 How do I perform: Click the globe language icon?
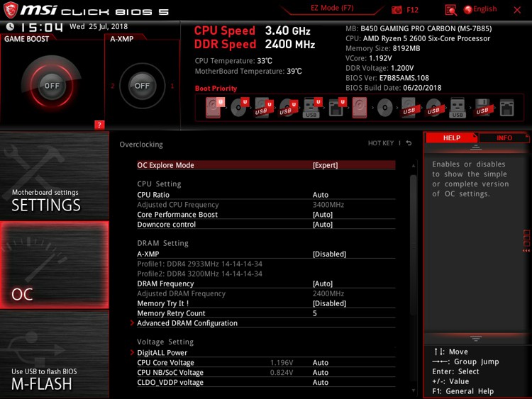pyautogui.click(x=468, y=10)
